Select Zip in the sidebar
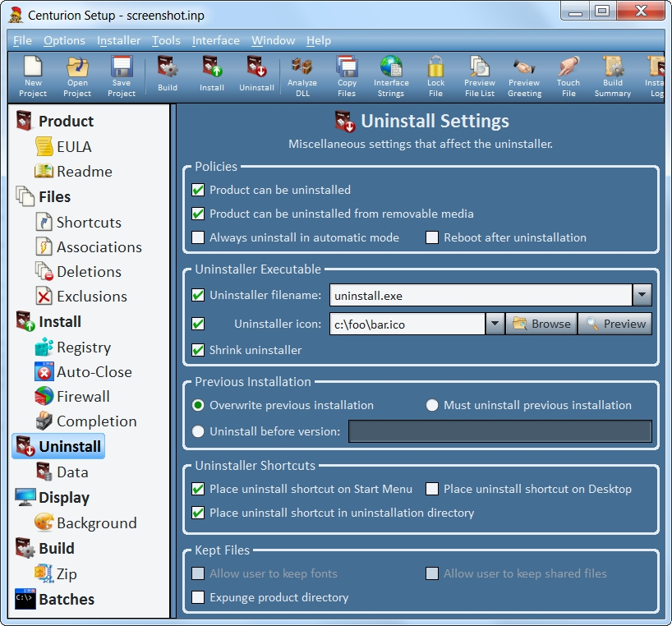 pyautogui.click(x=56, y=573)
